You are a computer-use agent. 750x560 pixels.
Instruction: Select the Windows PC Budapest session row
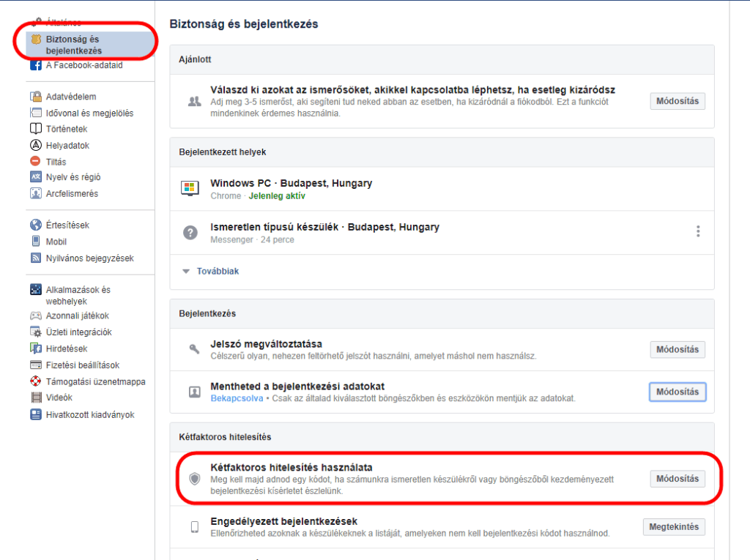pyautogui.click(x=291, y=189)
